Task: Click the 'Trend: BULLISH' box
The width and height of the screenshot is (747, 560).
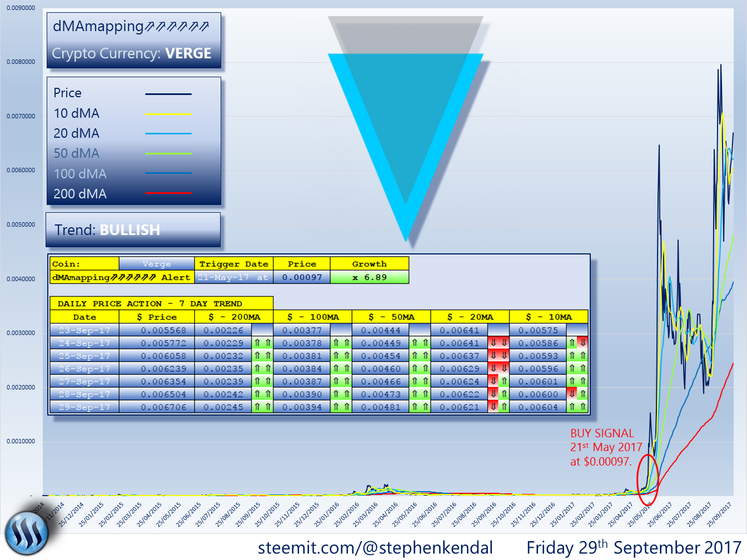Action: coord(133,230)
